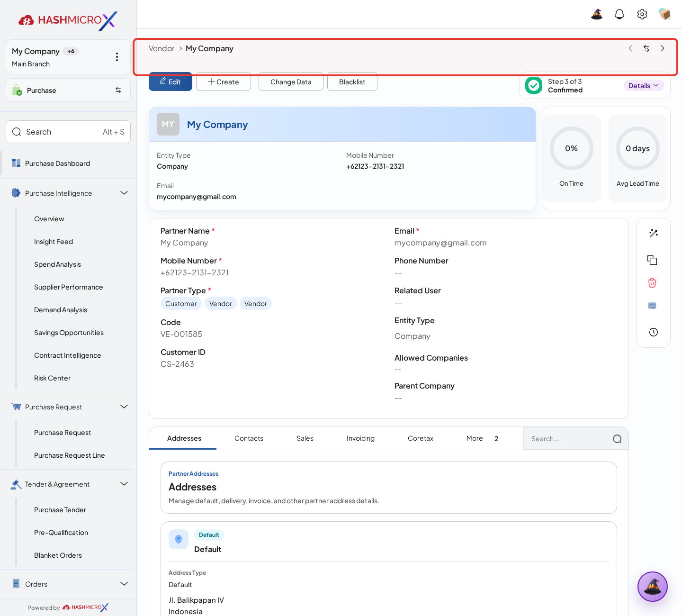The height and width of the screenshot is (616, 682).
Task: Duplicate the record with the copy icon
Action: tap(653, 260)
